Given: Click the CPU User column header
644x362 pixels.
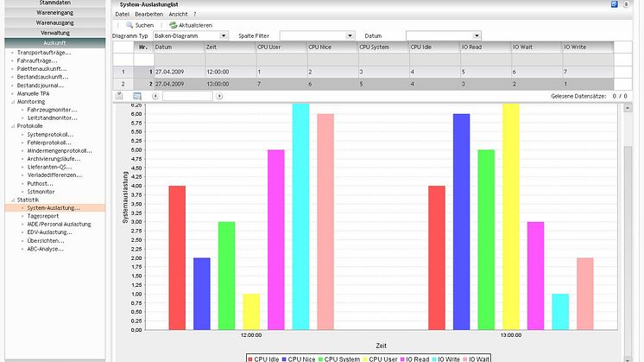Looking at the screenshot, I should (281, 47).
